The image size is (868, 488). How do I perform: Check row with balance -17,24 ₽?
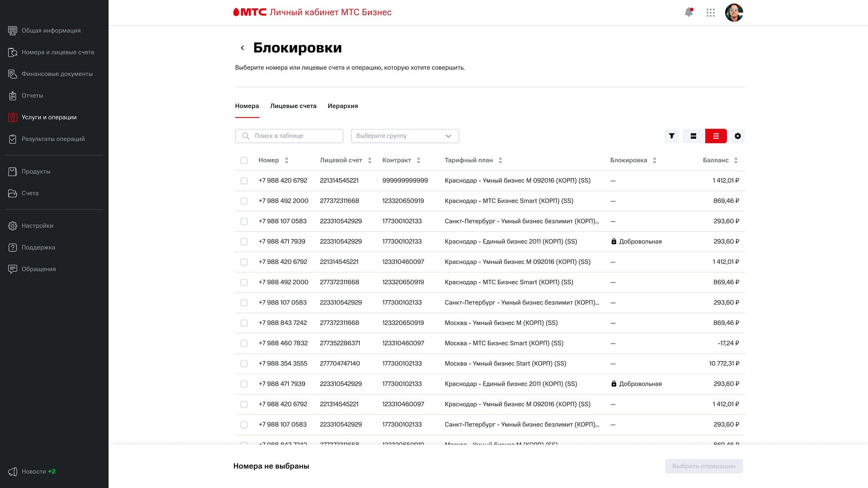pos(244,344)
